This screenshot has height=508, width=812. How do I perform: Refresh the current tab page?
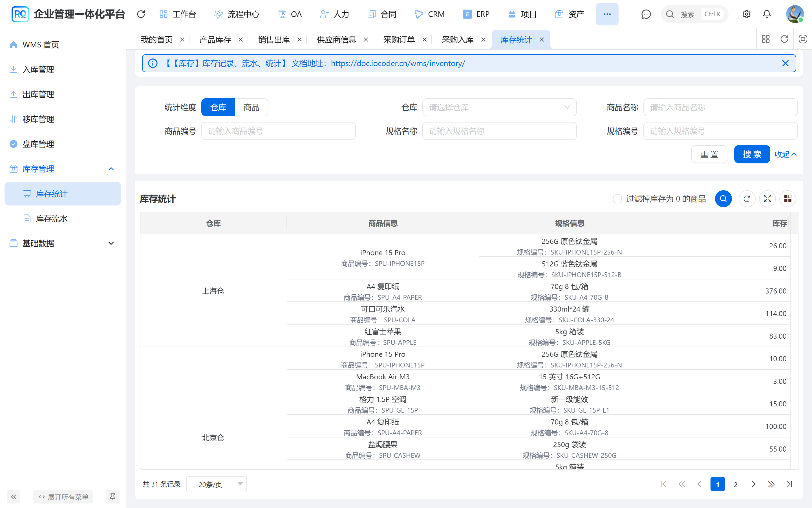(x=784, y=39)
